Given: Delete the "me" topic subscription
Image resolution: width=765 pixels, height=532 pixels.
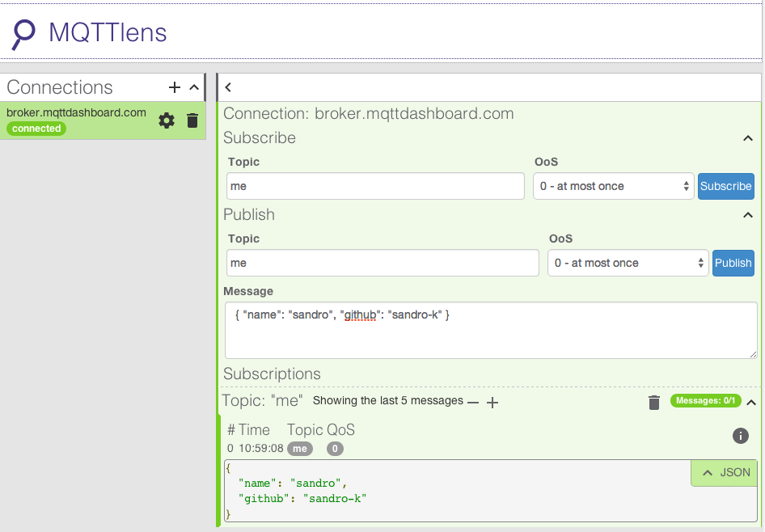Looking at the screenshot, I should click(654, 402).
